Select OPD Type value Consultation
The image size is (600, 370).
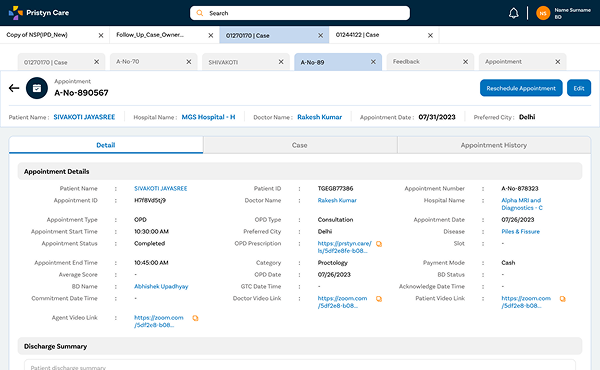(x=335, y=220)
